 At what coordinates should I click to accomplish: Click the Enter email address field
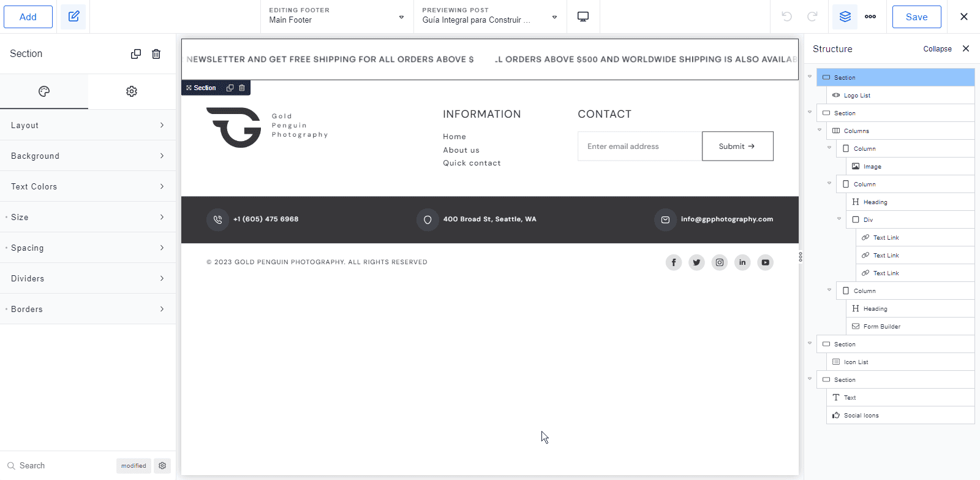pos(639,147)
